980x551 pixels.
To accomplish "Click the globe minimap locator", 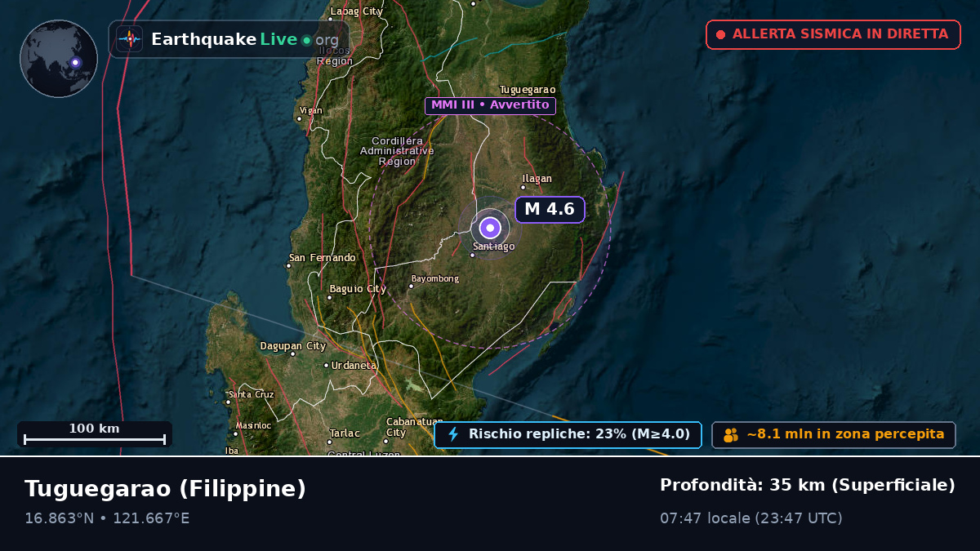I will point(59,59).
